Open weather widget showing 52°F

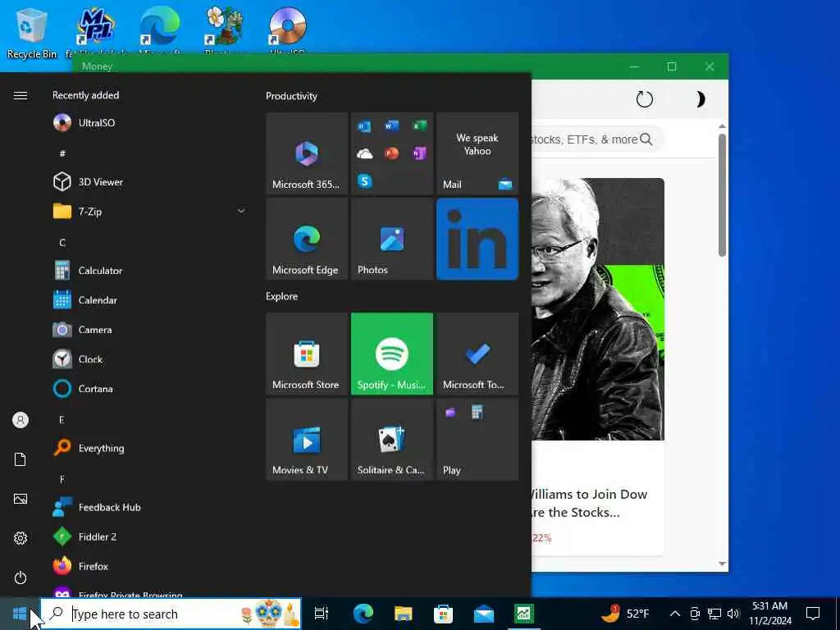[624, 614]
